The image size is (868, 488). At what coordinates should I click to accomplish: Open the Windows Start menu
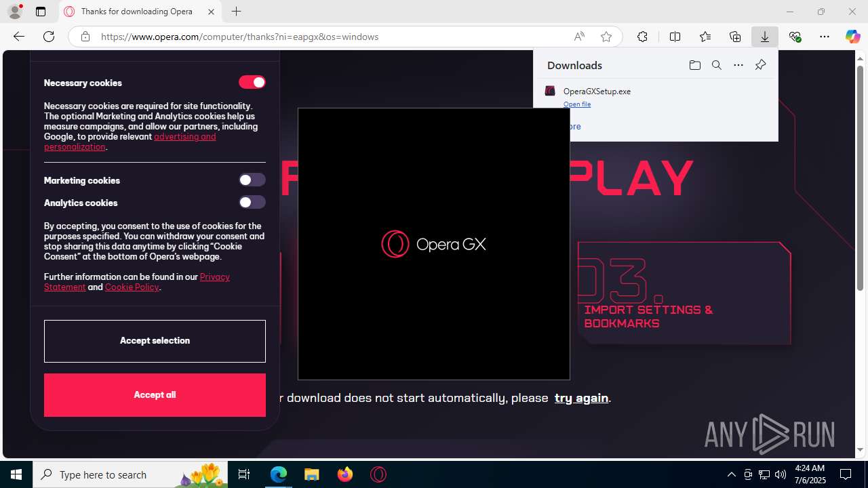click(x=16, y=474)
